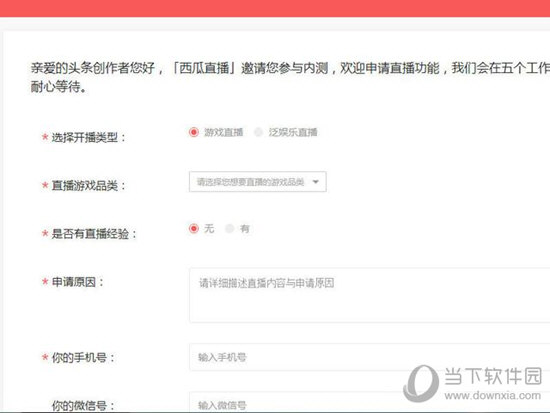The height and width of the screenshot is (413, 550).
Task: Open the www.downxia.com watermark link
Action: pyautogui.click(x=493, y=395)
